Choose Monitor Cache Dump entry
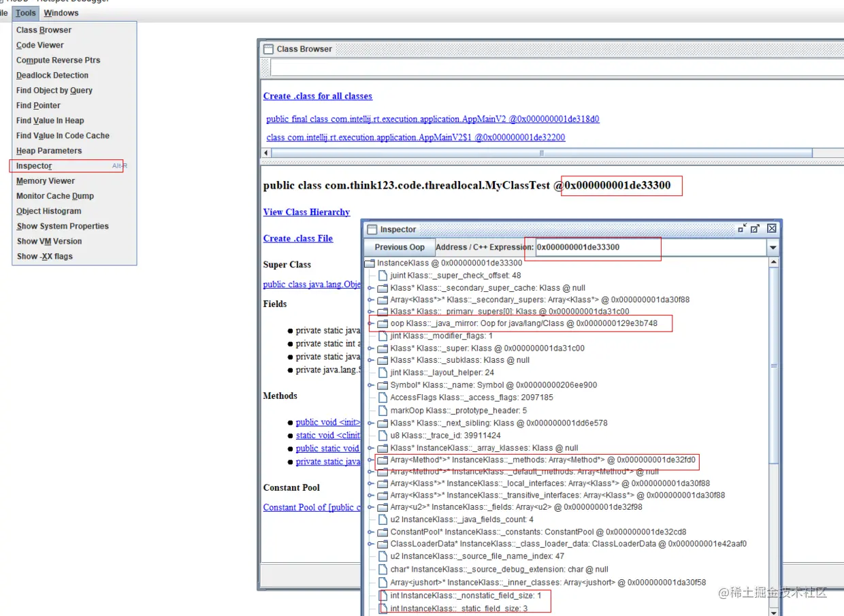This screenshot has height=616, width=844. point(74,196)
